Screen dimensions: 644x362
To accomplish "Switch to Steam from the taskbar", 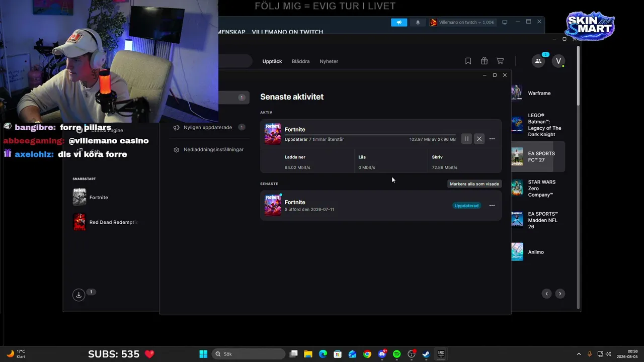I will click(426, 354).
